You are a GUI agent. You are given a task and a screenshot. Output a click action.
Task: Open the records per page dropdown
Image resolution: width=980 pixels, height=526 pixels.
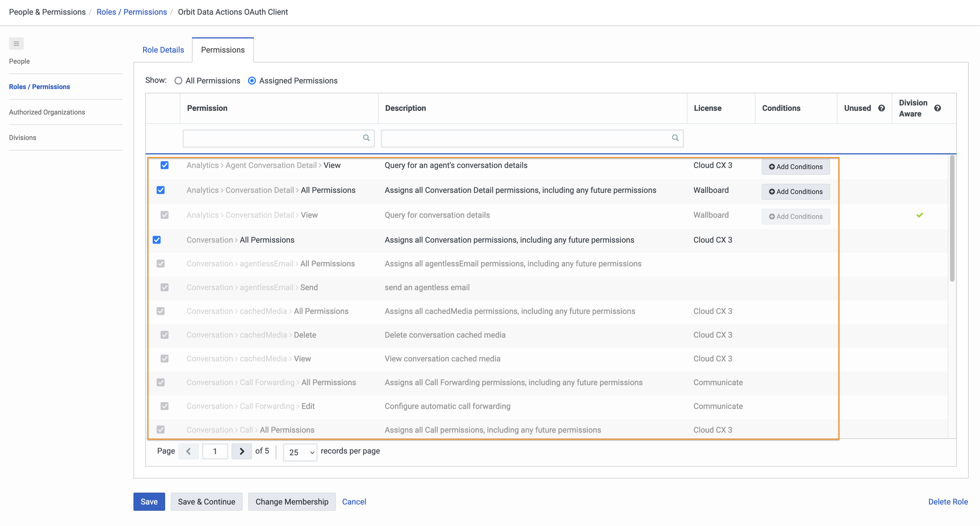pyautogui.click(x=300, y=452)
